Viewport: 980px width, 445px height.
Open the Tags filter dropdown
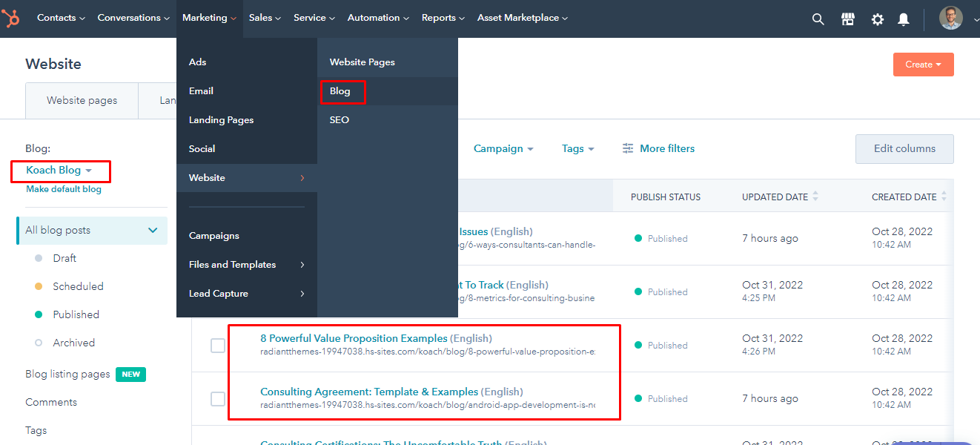(x=578, y=148)
